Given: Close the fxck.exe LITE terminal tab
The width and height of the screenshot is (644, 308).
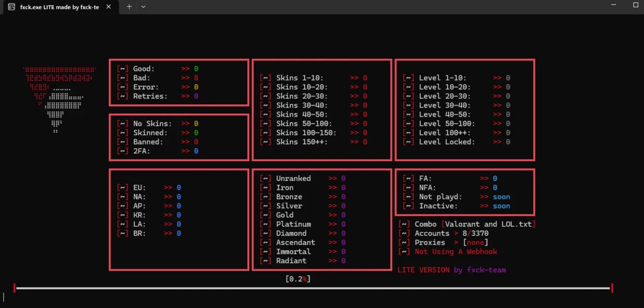Looking at the screenshot, I should [x=109, y=7].
